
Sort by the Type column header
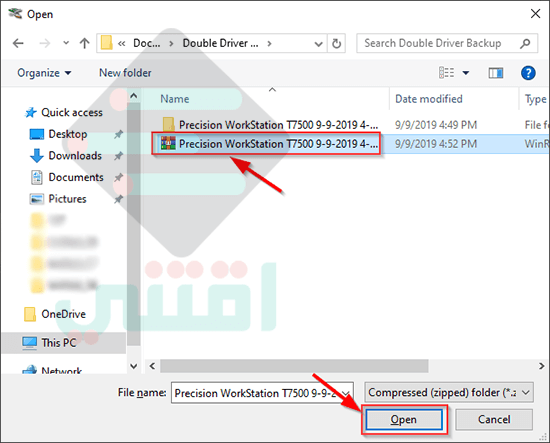click(535, 99)
